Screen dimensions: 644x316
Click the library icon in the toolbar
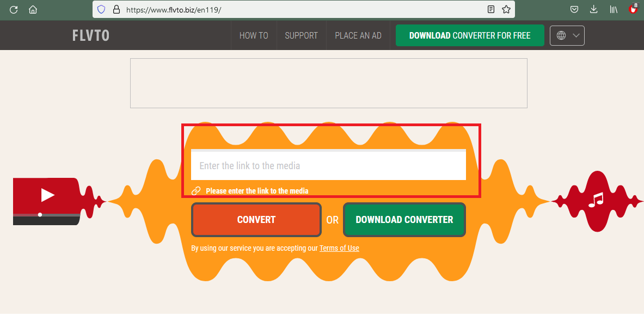613,9
